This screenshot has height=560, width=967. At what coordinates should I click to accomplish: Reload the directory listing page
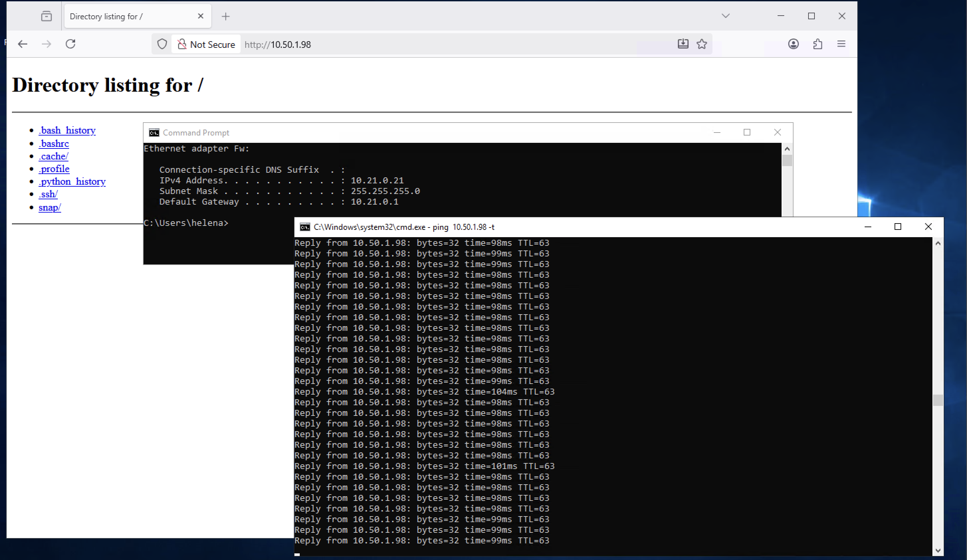click(x=70, y=44)
